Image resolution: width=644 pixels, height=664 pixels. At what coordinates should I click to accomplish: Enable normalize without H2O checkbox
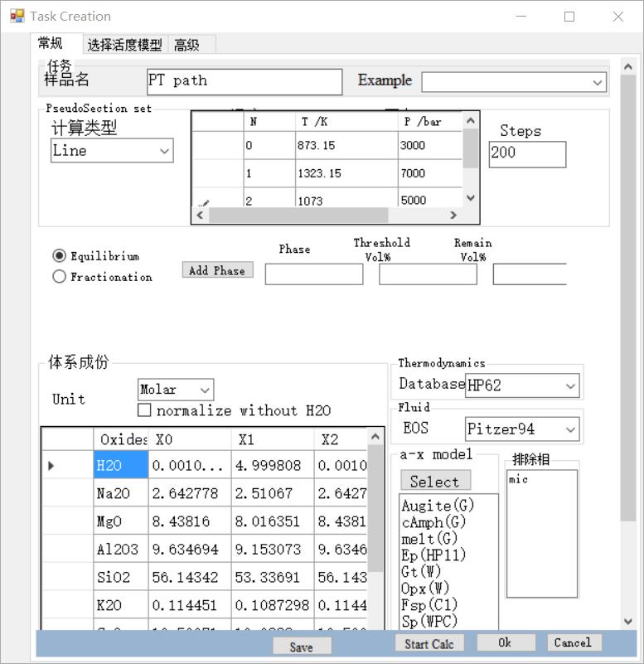pyautogui.click(x=145, y=410)
